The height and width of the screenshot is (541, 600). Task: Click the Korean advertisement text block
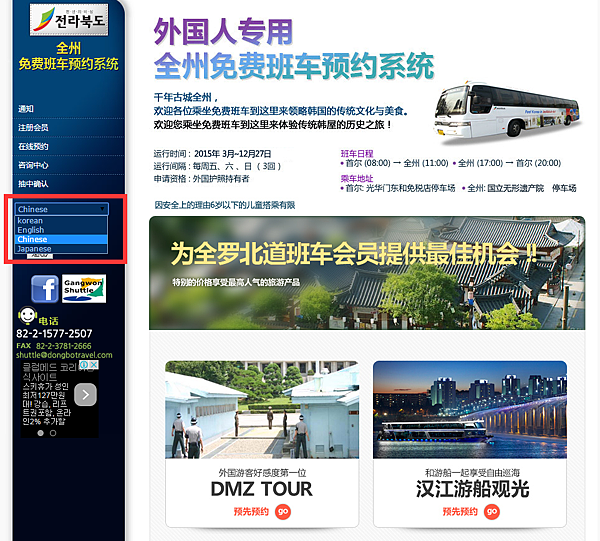pos(47,393)
